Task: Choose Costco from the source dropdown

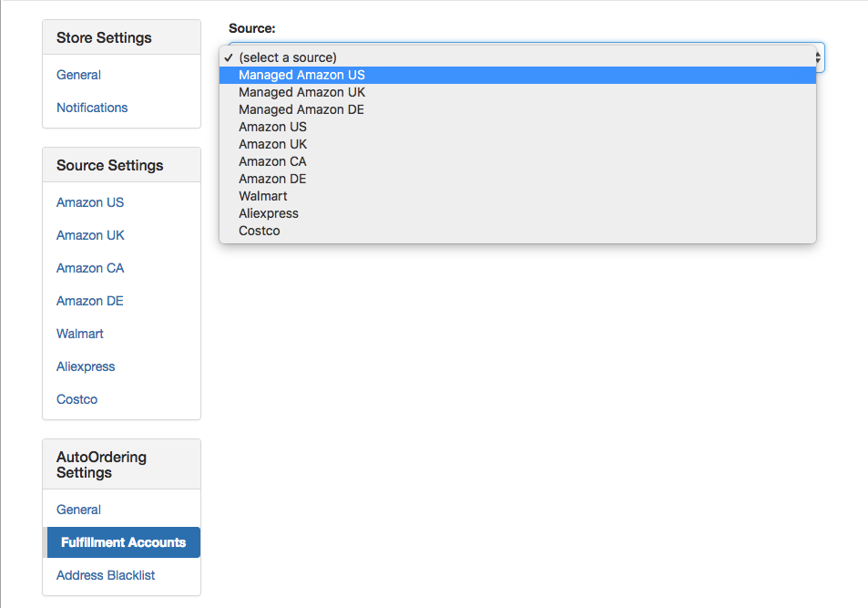Action: (x=517, y=231)
